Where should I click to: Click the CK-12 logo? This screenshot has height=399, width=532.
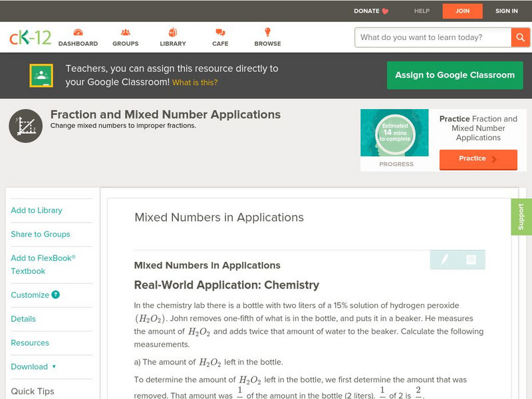click(30, 37)
